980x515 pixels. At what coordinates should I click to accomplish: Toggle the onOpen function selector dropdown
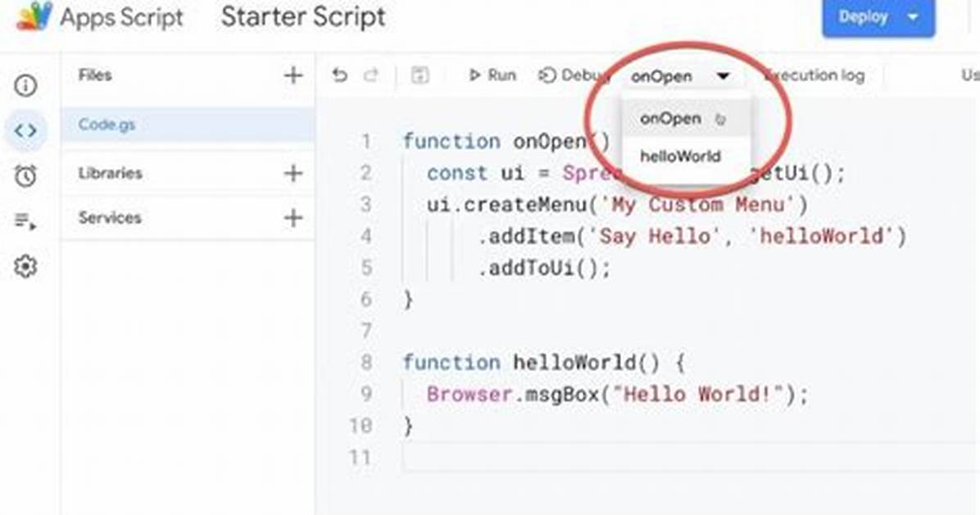[680, 76]
